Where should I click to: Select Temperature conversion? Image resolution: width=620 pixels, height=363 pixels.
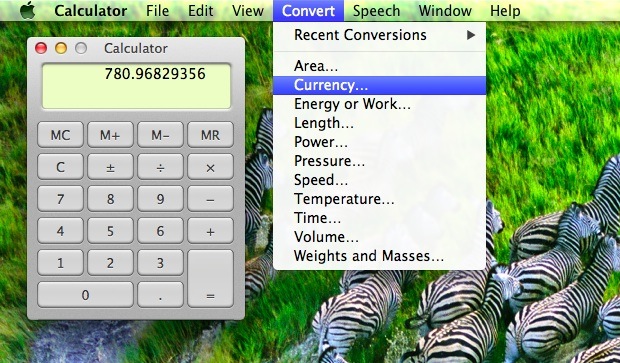pos(379,199)
